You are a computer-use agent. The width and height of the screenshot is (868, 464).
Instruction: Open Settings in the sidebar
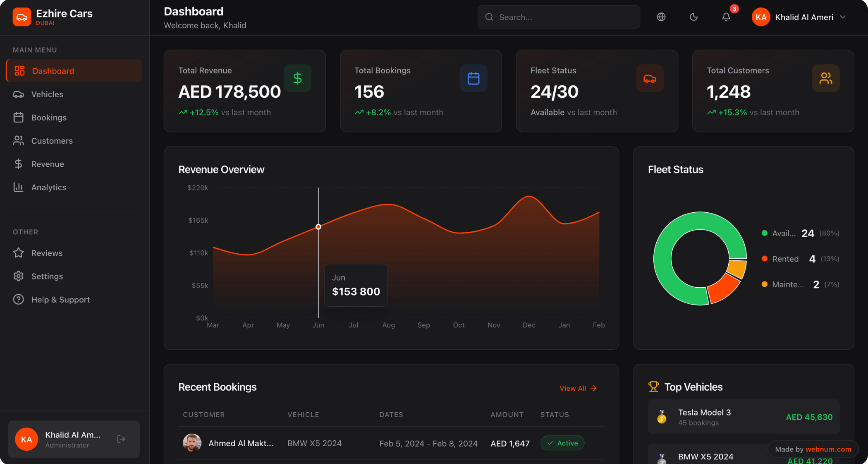coord(47,276)
